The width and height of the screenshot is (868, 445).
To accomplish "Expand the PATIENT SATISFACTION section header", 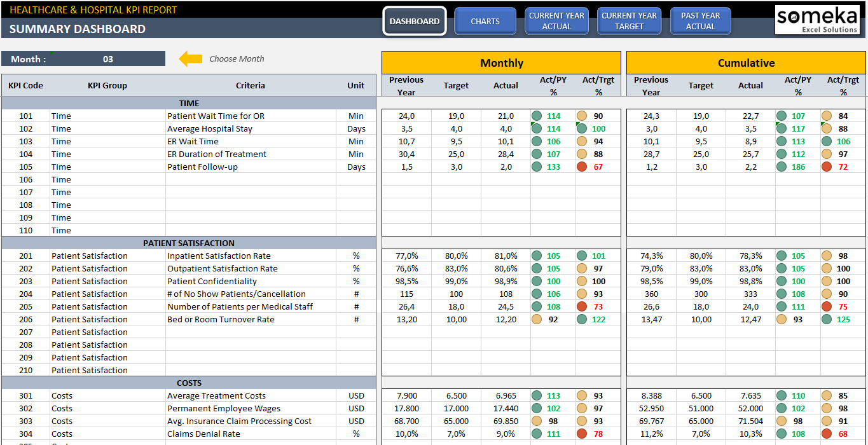I will coord(188,243).
